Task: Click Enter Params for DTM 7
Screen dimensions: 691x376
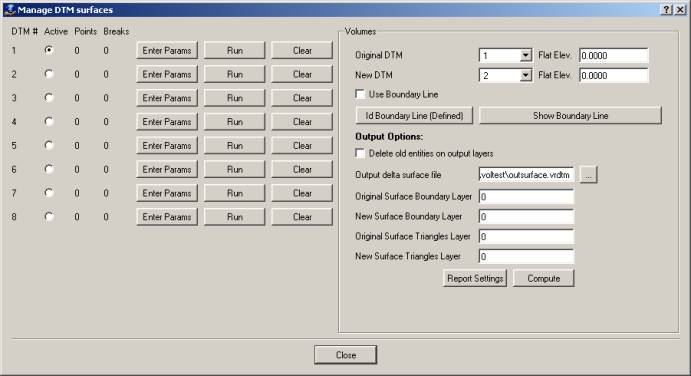Action: pos(167,193)
